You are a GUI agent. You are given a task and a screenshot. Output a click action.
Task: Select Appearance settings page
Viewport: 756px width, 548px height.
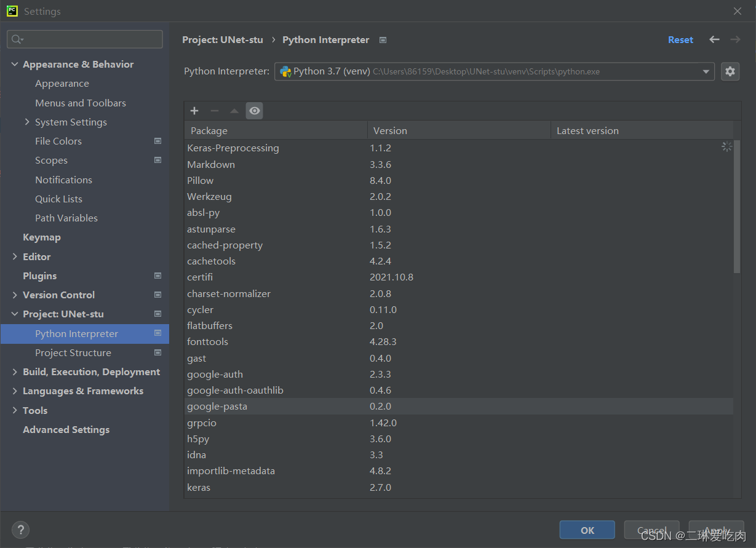coord(62,84)
